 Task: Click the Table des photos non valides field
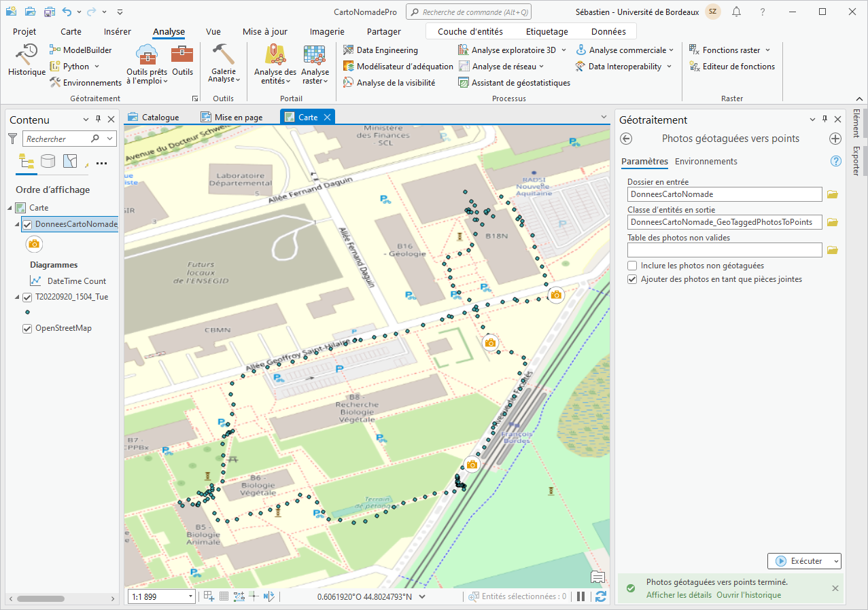coord(725,250)
